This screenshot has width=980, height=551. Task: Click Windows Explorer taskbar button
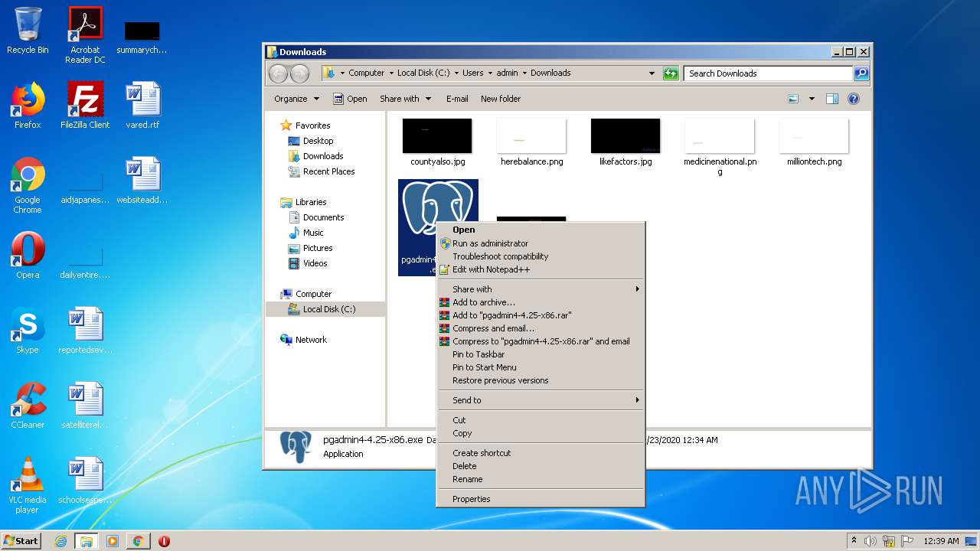pos(86,541)
